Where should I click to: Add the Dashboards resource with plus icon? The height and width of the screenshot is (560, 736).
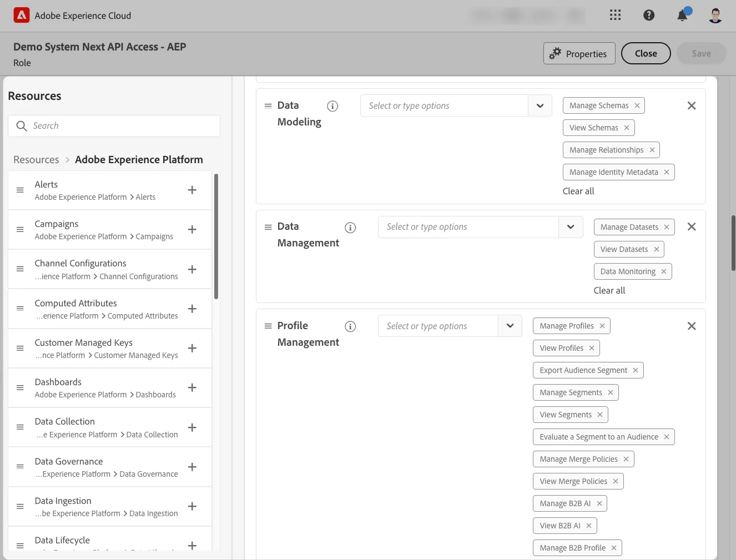point(192,387)
